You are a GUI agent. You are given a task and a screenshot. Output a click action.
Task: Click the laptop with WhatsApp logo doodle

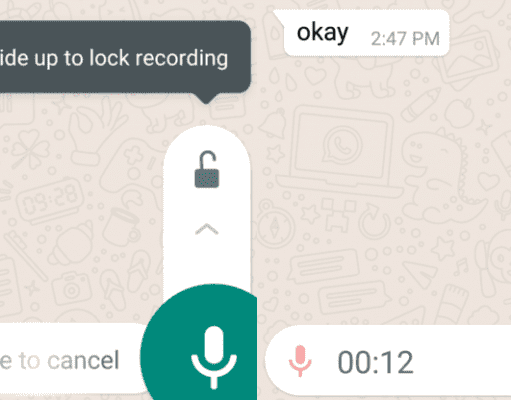click(340, 152)
